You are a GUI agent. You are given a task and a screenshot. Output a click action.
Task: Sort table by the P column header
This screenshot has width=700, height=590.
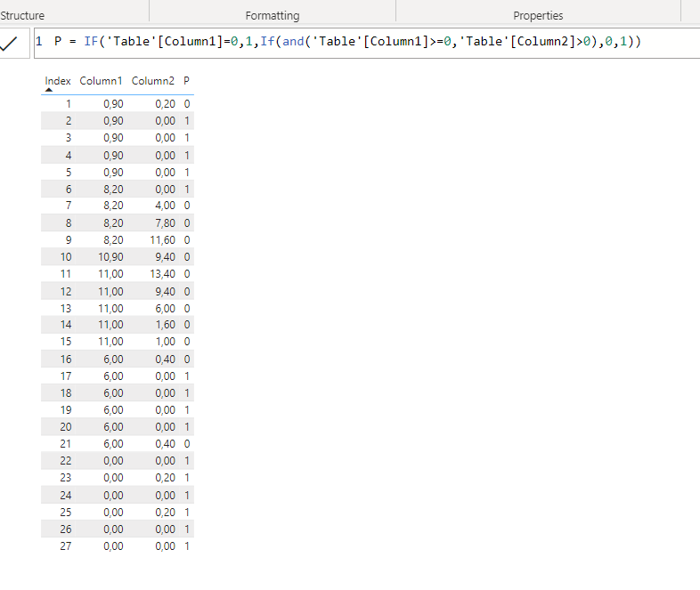tap(187, 81)
